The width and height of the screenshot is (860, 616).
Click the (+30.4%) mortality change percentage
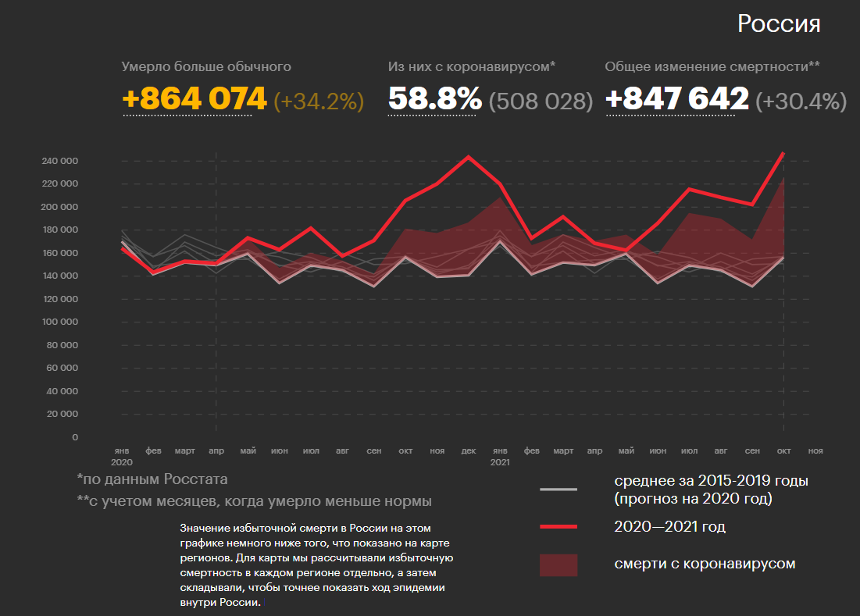801,101
